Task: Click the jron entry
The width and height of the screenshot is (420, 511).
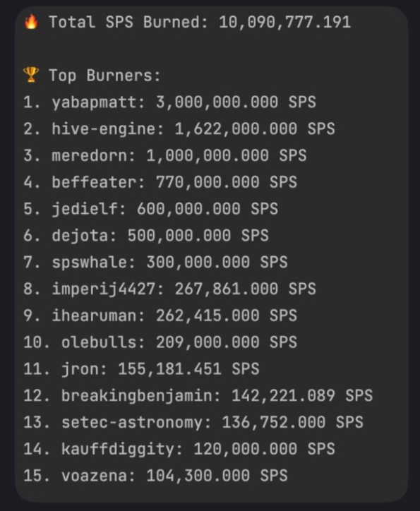Action: 141,369
